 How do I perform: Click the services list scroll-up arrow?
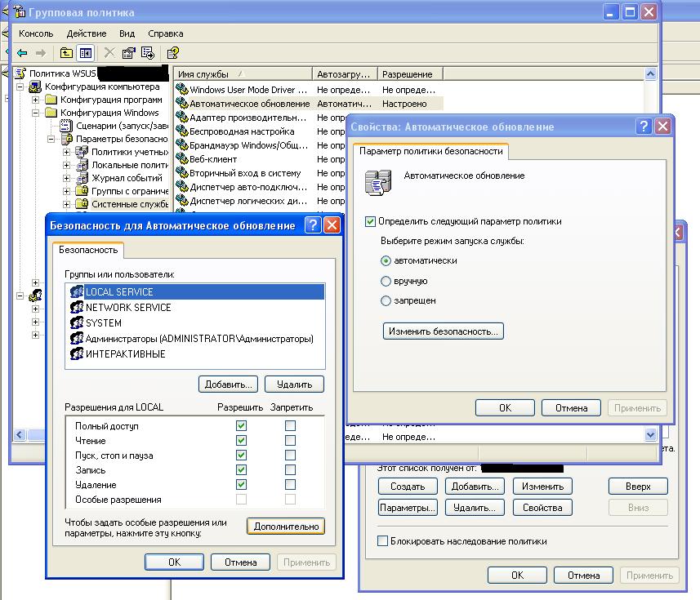650,73
